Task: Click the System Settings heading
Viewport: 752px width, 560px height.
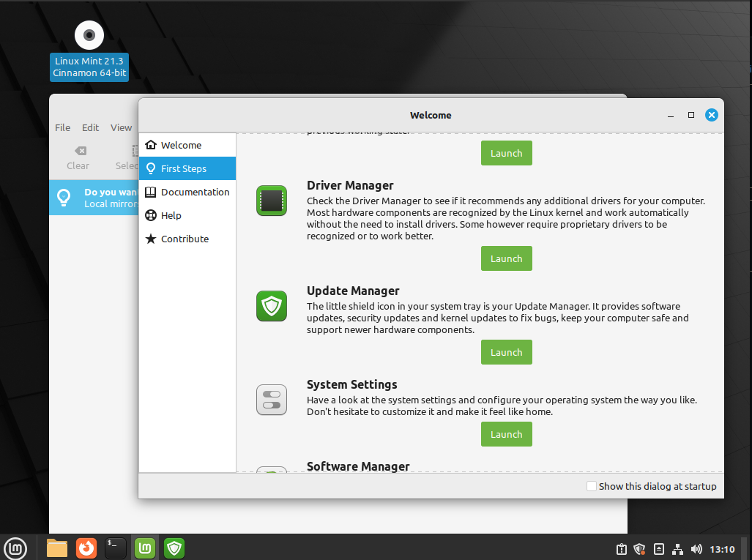Action: point(352,384)
